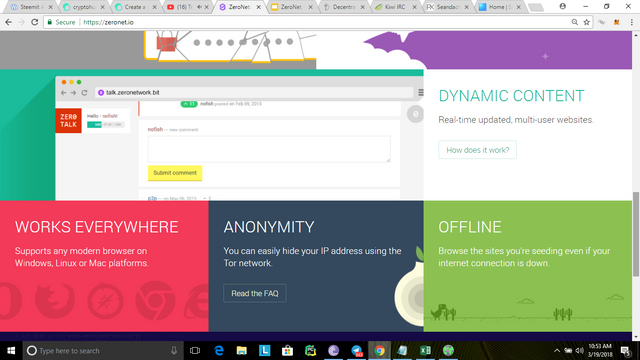Image resolution: width=640 pixels, height=360 pixels.
Task: Open the Chrome user profile icon
Action: tap(562, 6)
